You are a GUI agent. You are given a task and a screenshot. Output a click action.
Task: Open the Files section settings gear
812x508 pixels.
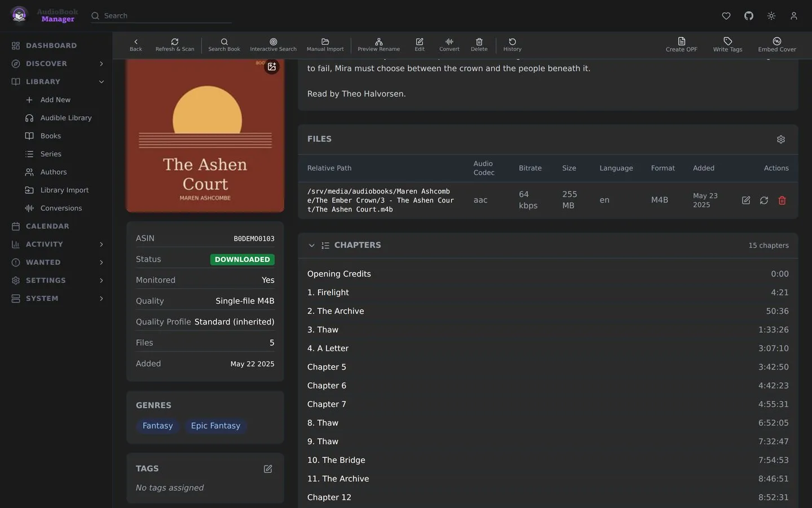(781, 139)
